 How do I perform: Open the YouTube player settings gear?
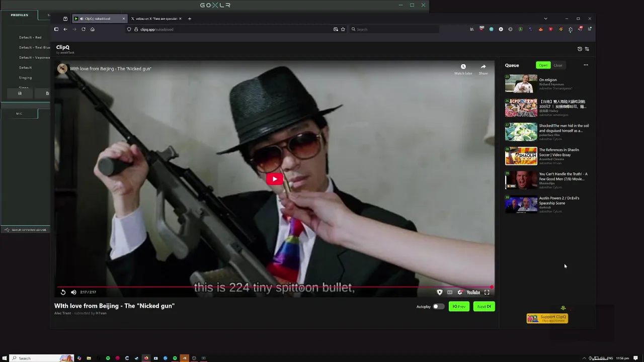coord(459,292)
